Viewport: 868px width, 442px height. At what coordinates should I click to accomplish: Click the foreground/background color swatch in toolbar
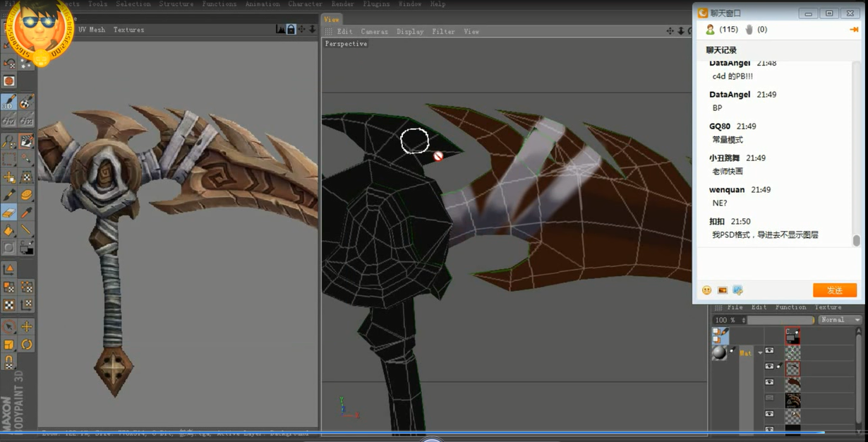click(x=27, y=248)
